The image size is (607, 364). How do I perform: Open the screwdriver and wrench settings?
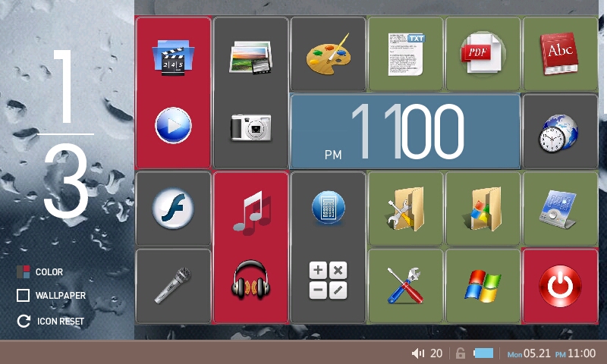(x=405, y=285)
